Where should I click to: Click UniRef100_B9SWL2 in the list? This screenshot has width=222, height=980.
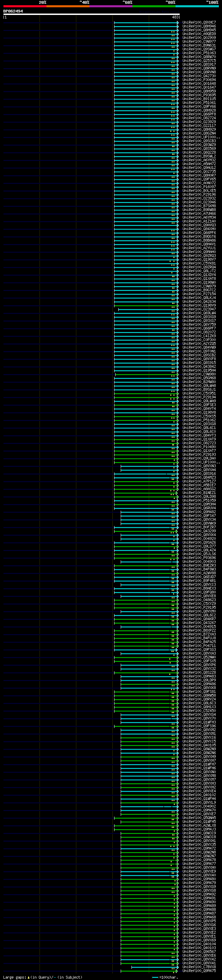[x=199, y=156]
